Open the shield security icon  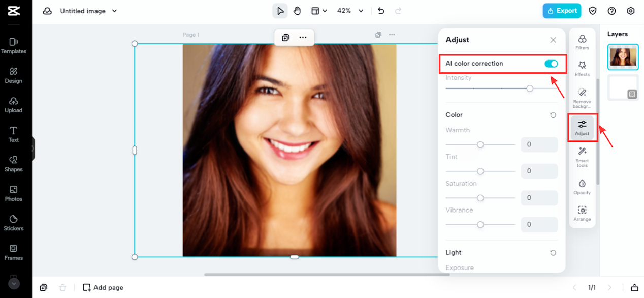point(593,11)
